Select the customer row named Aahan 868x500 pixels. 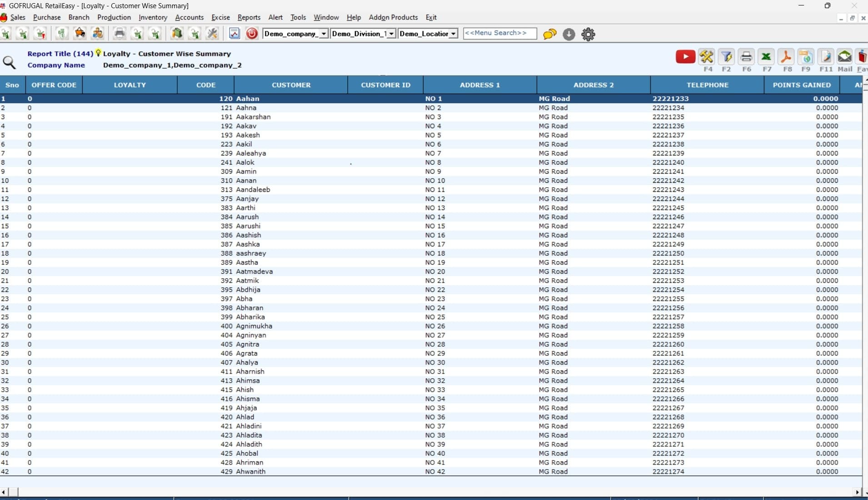(431, 99)
